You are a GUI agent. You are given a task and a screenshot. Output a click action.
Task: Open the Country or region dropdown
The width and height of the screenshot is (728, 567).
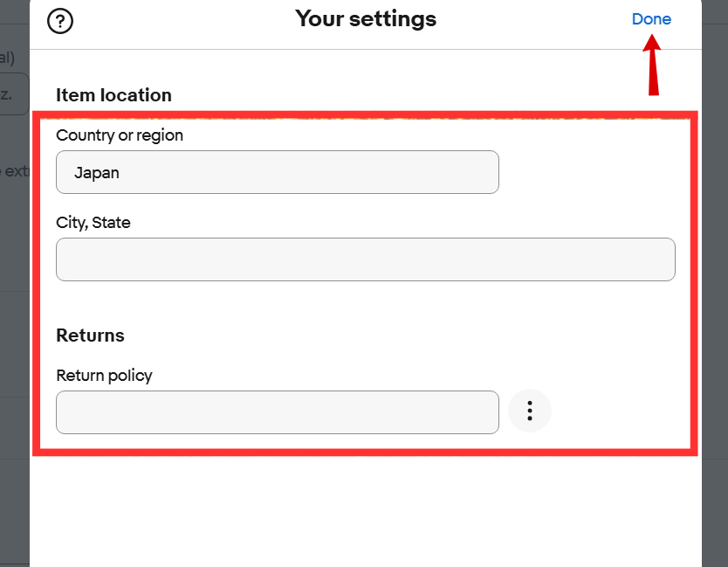pos(277,172)
